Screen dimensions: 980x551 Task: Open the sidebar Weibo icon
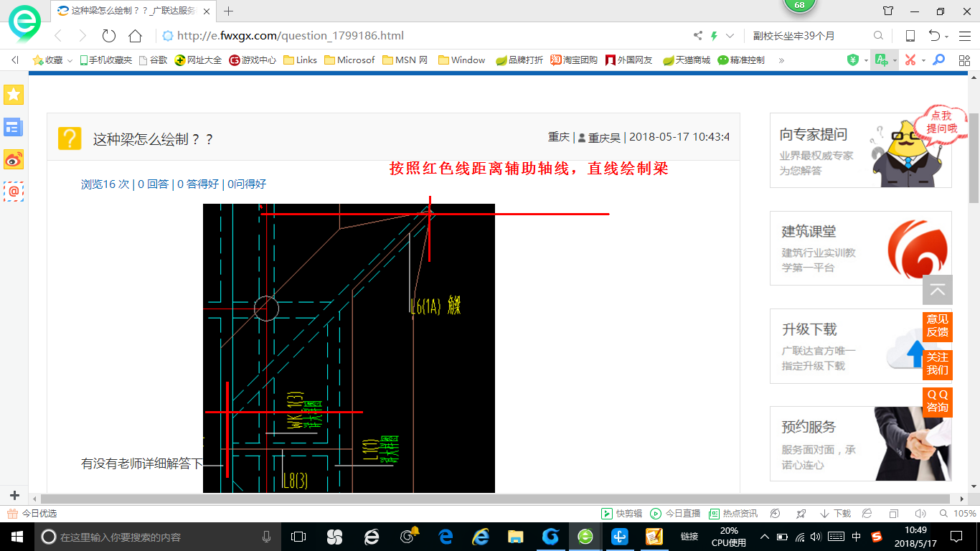tap(14, 159)
